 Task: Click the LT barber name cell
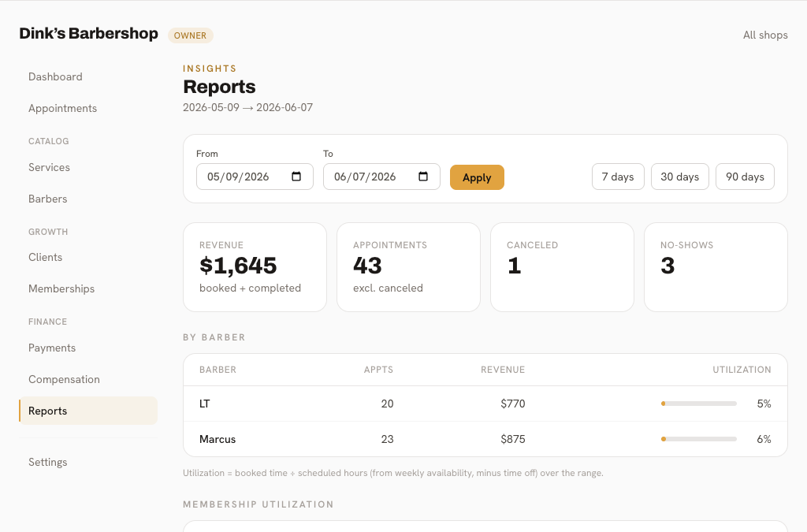204,404
